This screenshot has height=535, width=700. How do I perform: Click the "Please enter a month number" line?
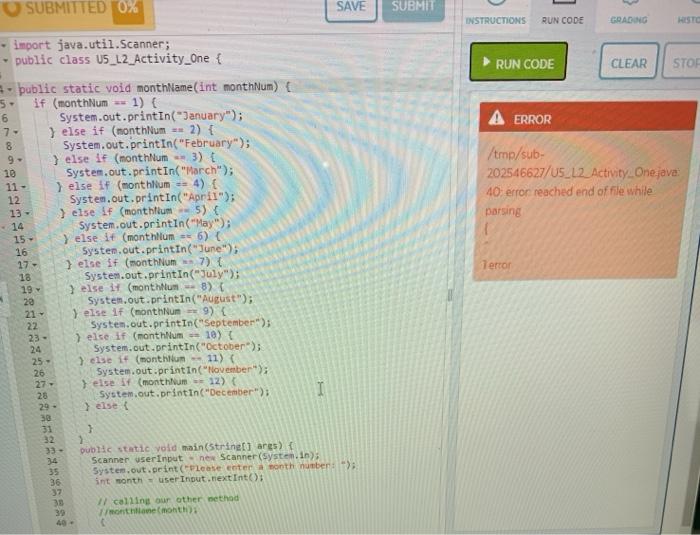click(225, 468)
